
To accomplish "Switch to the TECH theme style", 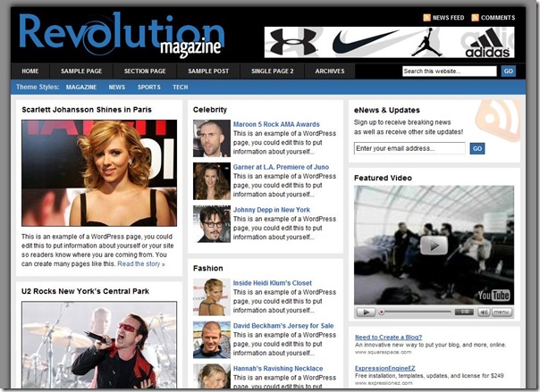I will (x=181, y=88).
